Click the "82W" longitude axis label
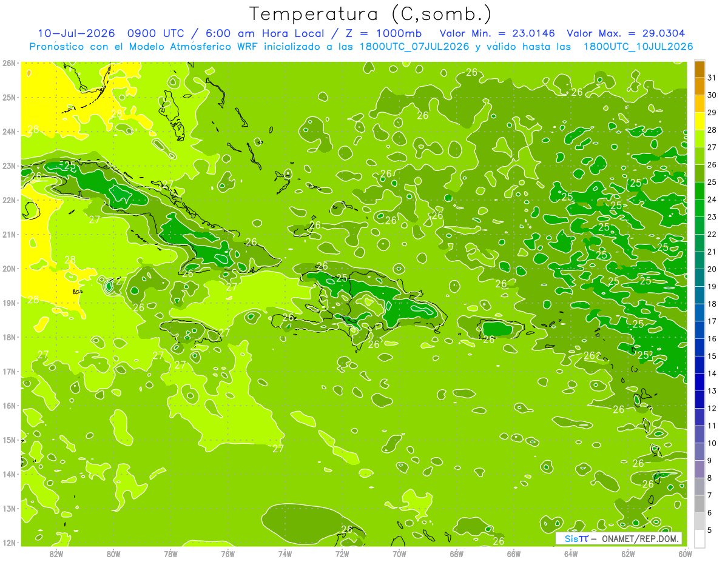 tap(56, 554)
